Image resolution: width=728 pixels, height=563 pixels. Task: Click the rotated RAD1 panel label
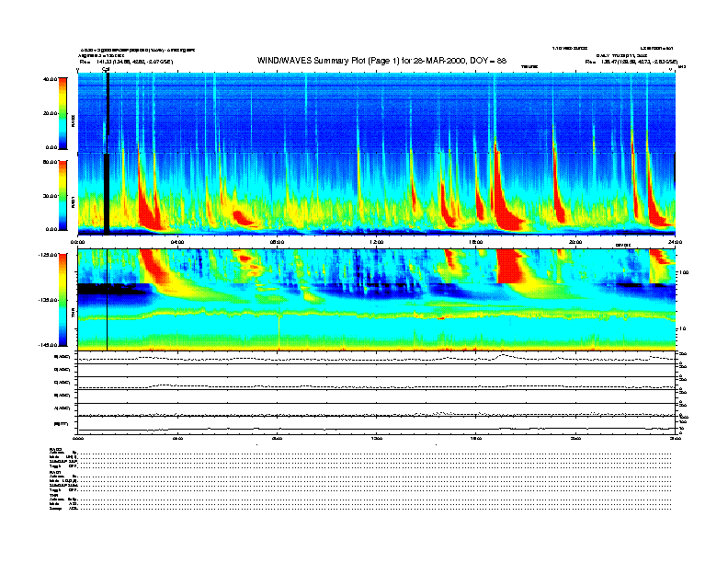coord(74,201)
